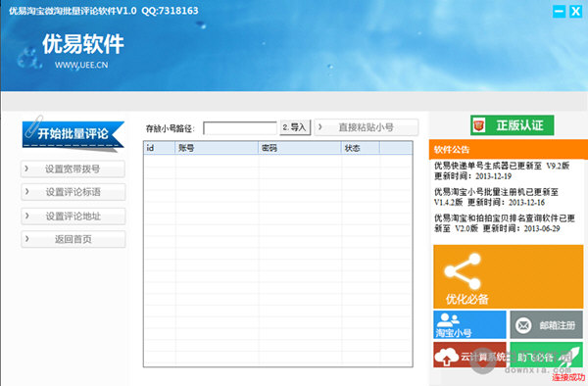Image resolution: width=588 pixels, height=386 pixels.
Task: Click the 账号 column header
Action: point(217,148)
